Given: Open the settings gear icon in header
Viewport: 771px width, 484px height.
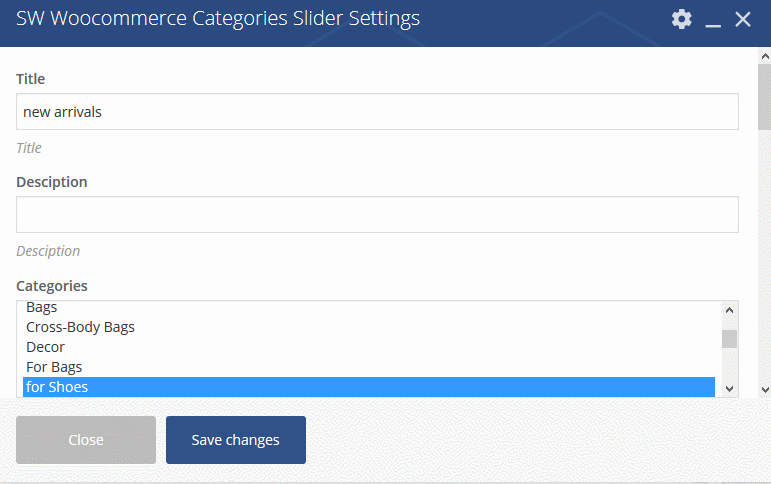Looking at the screenshot, I should coord(682,20).
